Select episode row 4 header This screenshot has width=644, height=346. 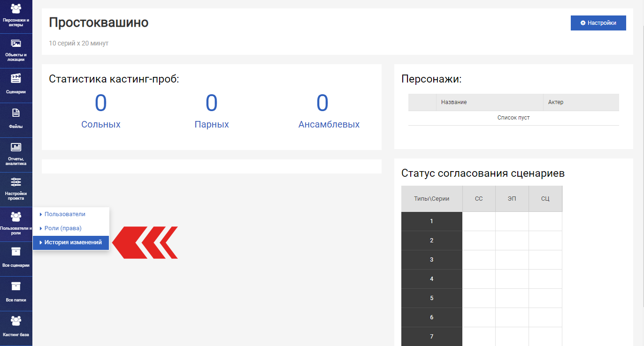pos(432,279)
